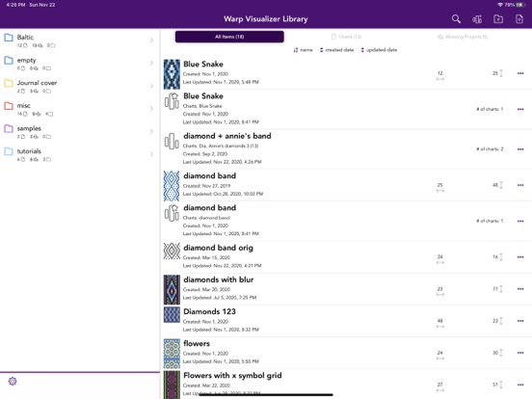Open Blue Snake chart thumbnail
Screen dimensions: 532x399
[172, 74]
